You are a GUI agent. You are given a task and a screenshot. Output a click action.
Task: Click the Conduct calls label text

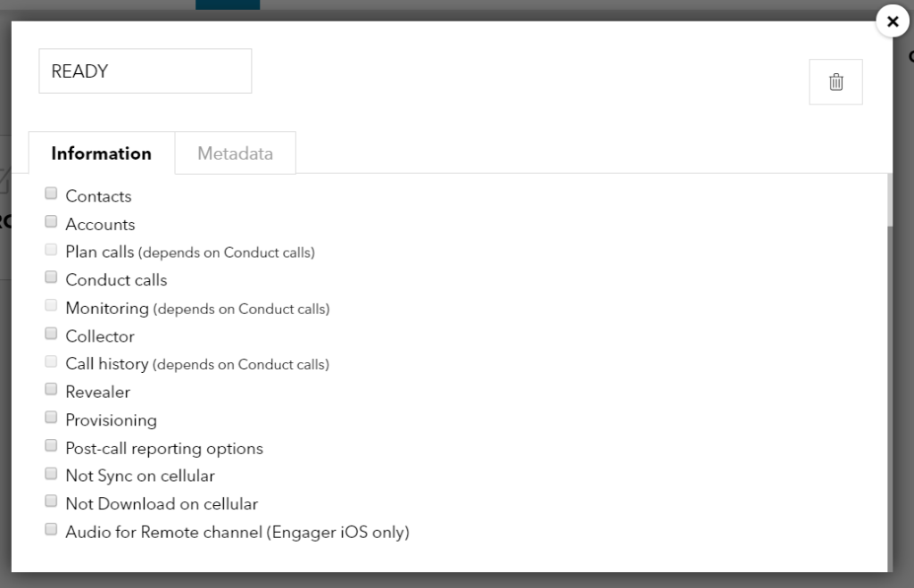[x=116, y=280]
